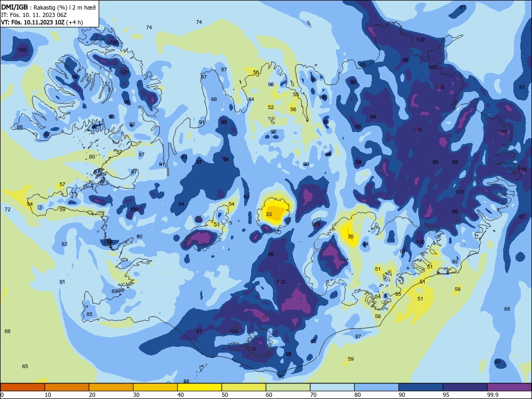Select the humidity value 35 on the map
532x399 pixels.
point(351,237)
